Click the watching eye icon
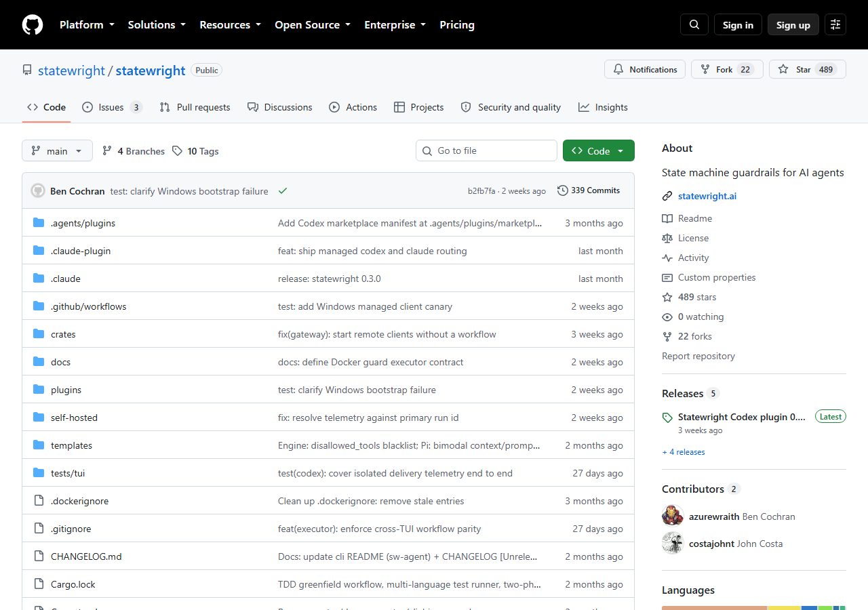868x610 pixels. (667, 317)
